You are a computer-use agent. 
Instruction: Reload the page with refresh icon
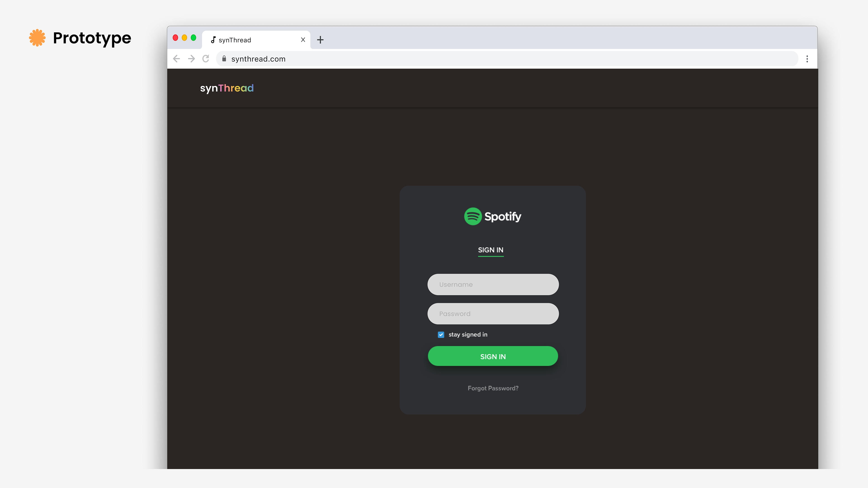pyautogui.click(x=206, y=59)
